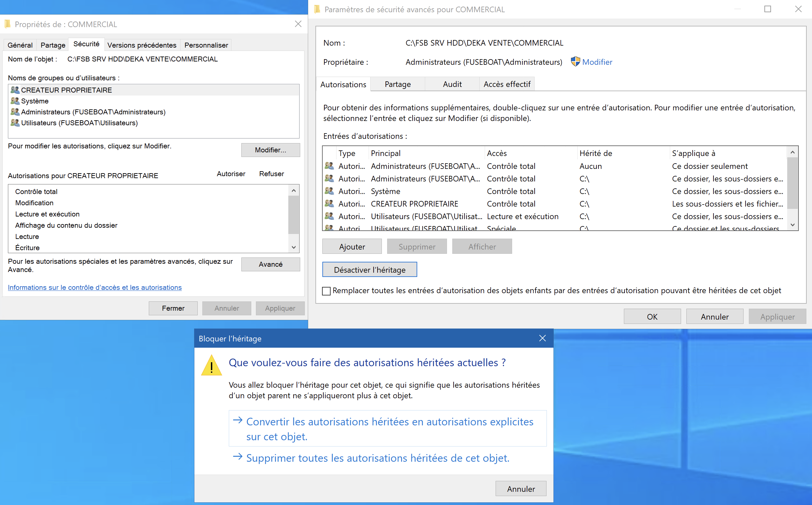Click 'Écriture' in the Autorisations list
This screenshot has width=812, height=505.
27,248
